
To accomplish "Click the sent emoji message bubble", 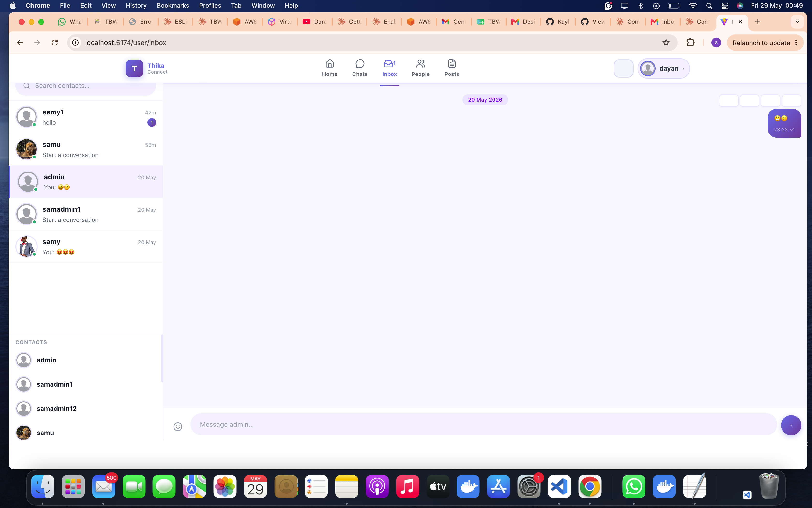I will coord(784,123).
